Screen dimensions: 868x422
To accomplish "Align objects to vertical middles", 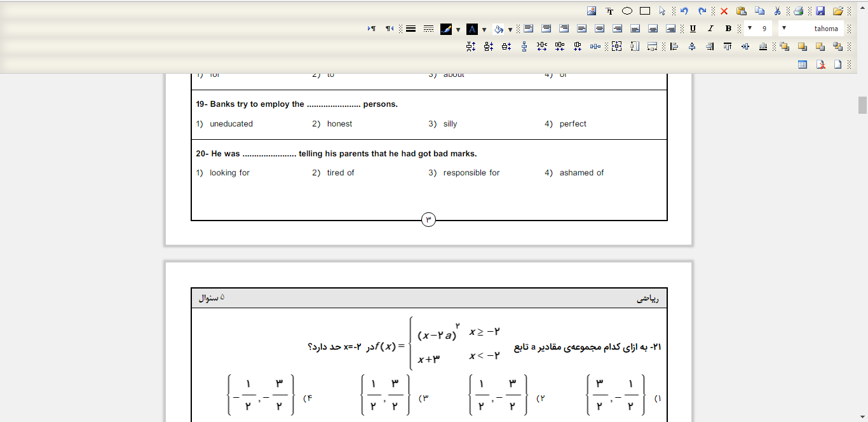I will [x=745, y=46].
